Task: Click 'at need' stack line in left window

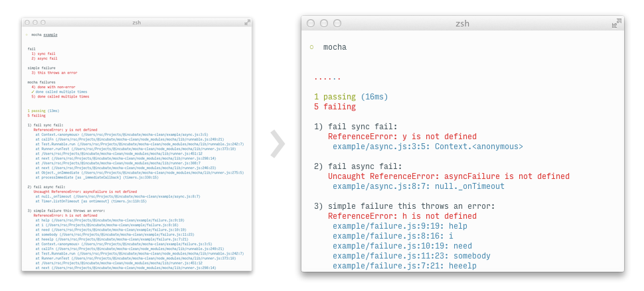Action: coord(111,230)
